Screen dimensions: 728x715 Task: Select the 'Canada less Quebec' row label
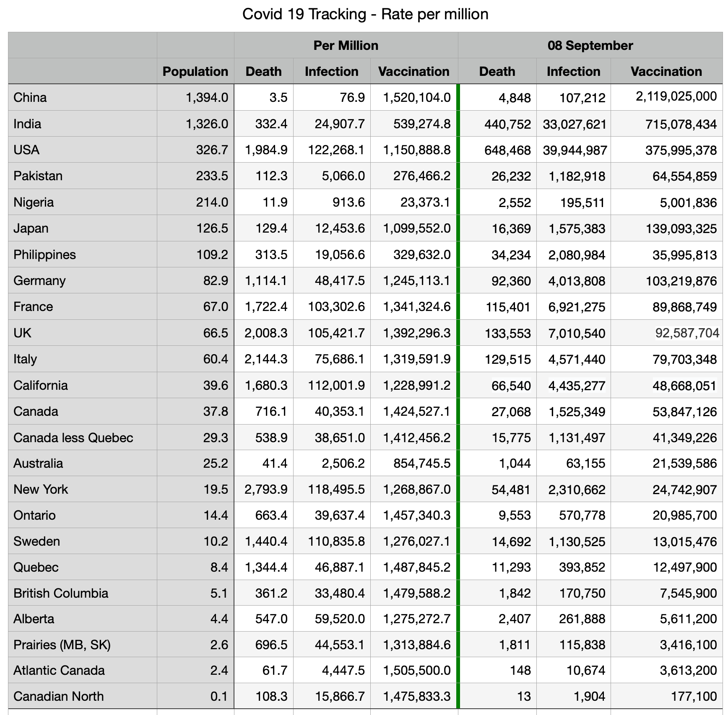73,438
